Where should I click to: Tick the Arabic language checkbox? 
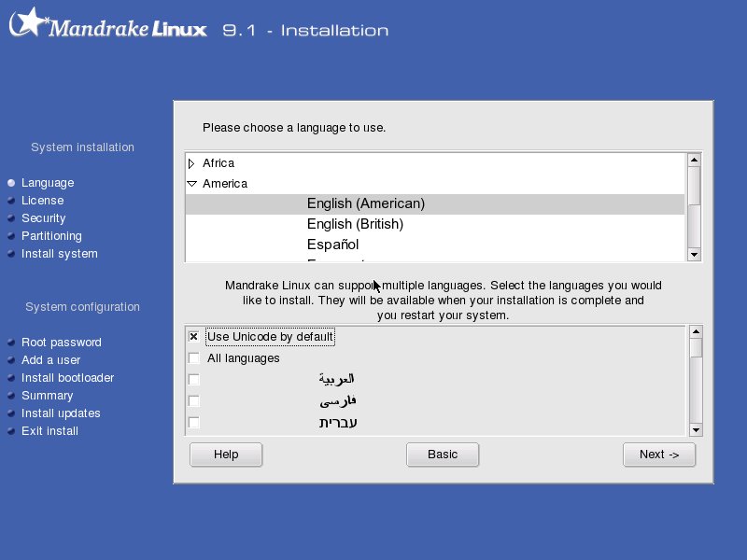pyautogui.click(x=193, y=380)
